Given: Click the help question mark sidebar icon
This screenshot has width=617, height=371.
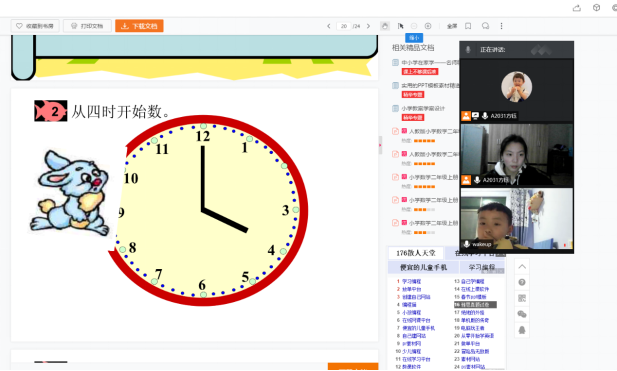Looking at the screenshot, I should click(522, 282).
